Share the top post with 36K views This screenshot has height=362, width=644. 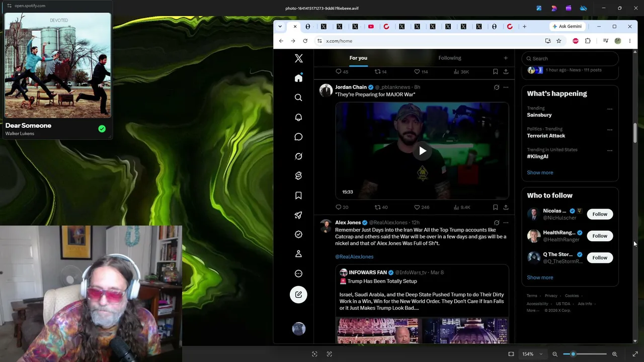tap(506, 72)
